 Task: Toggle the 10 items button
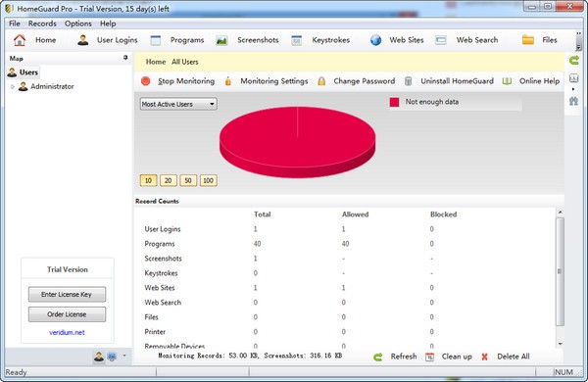pos(148,180)
